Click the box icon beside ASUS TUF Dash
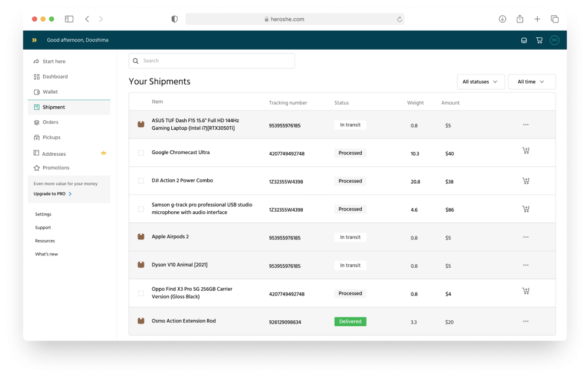Image resolution: width=588 pixels, height=377 pixels. point(141,124)
